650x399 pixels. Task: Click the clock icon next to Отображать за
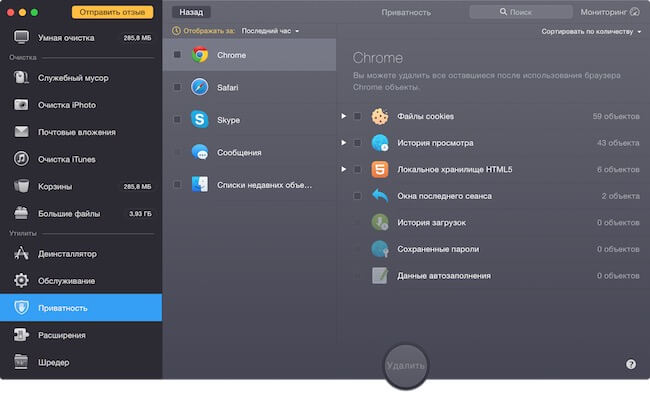tap(176, 31)
